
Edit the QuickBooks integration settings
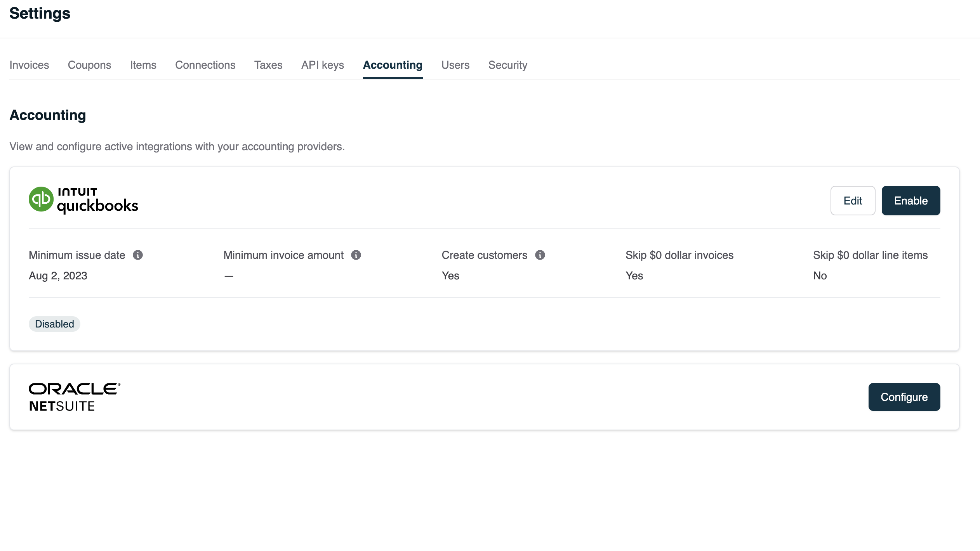click(853, 201)
